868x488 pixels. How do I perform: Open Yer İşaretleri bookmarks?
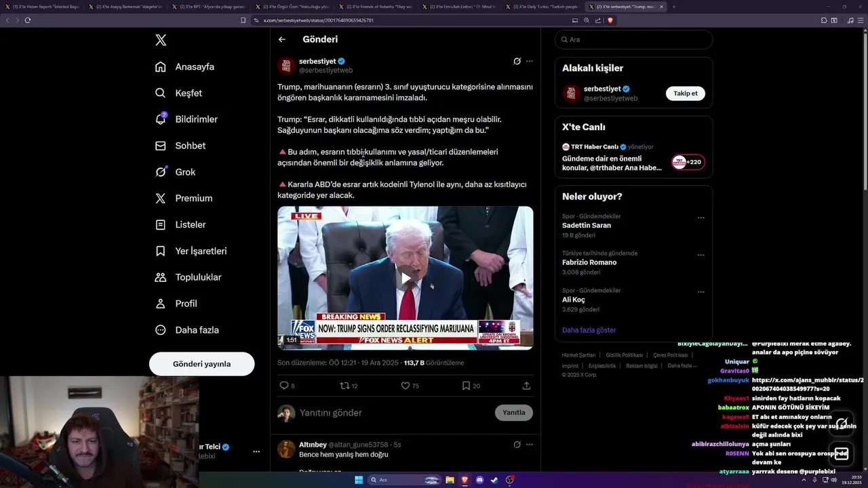tap(191, 251)
